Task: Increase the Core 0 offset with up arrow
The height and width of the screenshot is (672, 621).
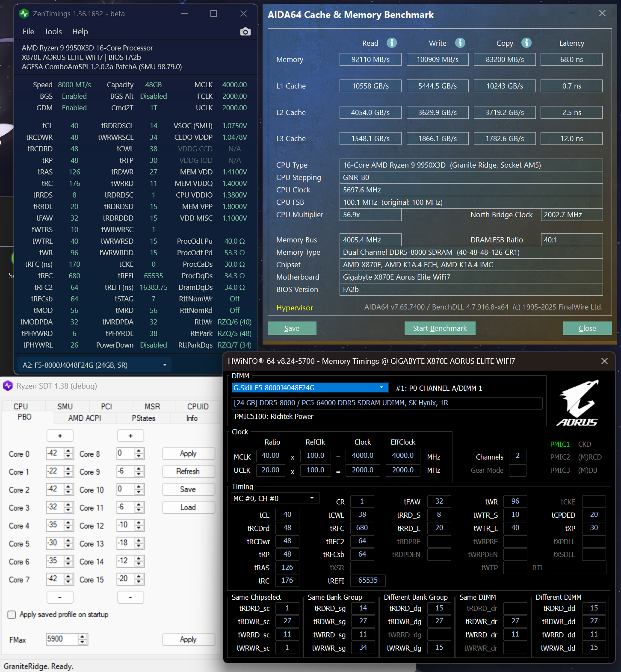Action: (x=68, y=451)
